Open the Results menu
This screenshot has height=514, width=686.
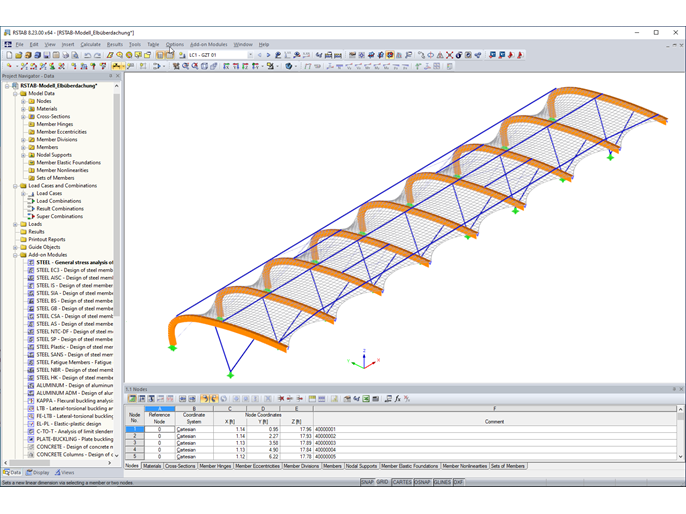coord(115,44)
